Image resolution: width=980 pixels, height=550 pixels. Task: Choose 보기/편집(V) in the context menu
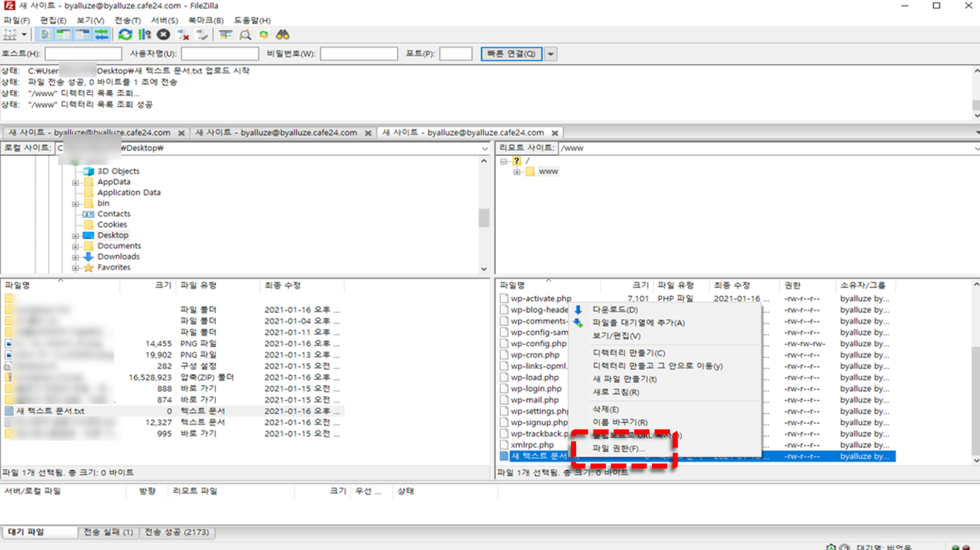[664, 336]
